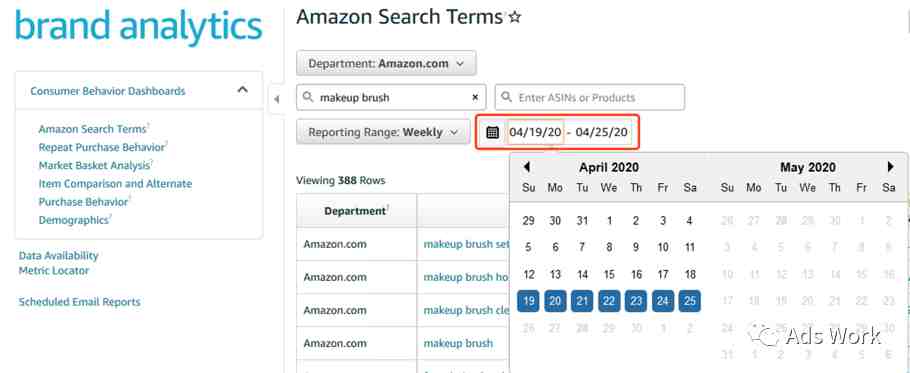Clear the makeup brush search with X
The width and height of the screenshot is (910, 373).
(x=475, y=97)
